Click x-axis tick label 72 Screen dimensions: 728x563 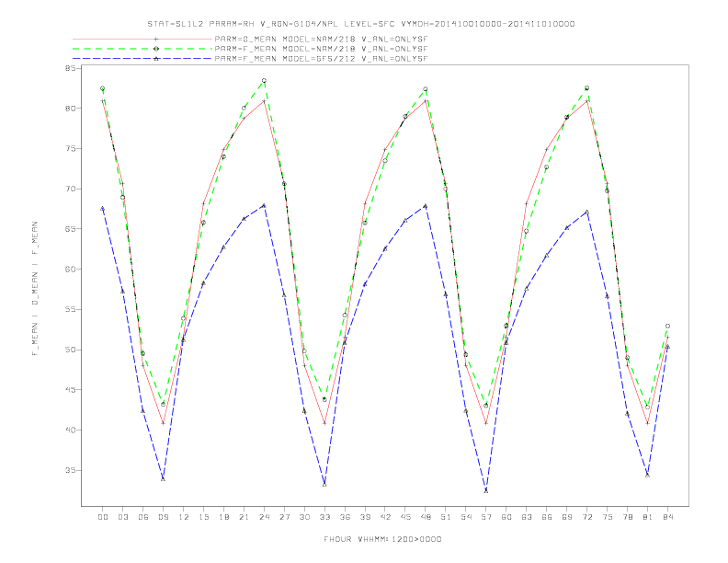coord(587,517)
